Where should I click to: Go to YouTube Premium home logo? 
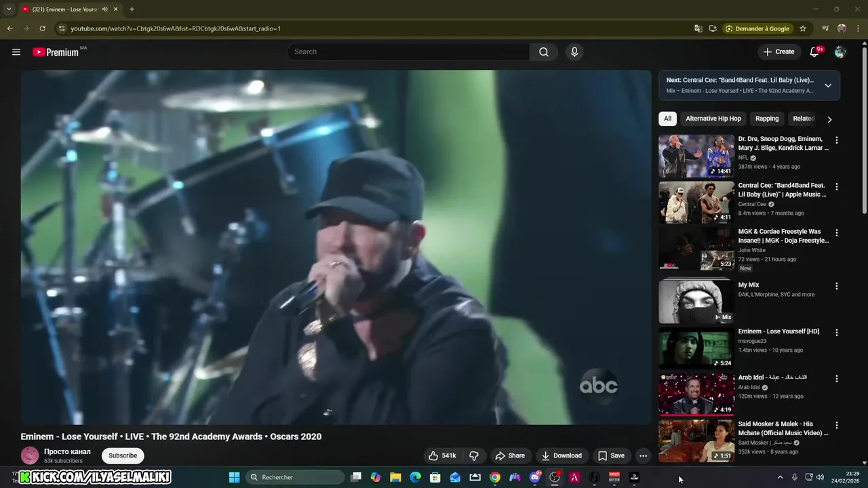tap(56, 52)
